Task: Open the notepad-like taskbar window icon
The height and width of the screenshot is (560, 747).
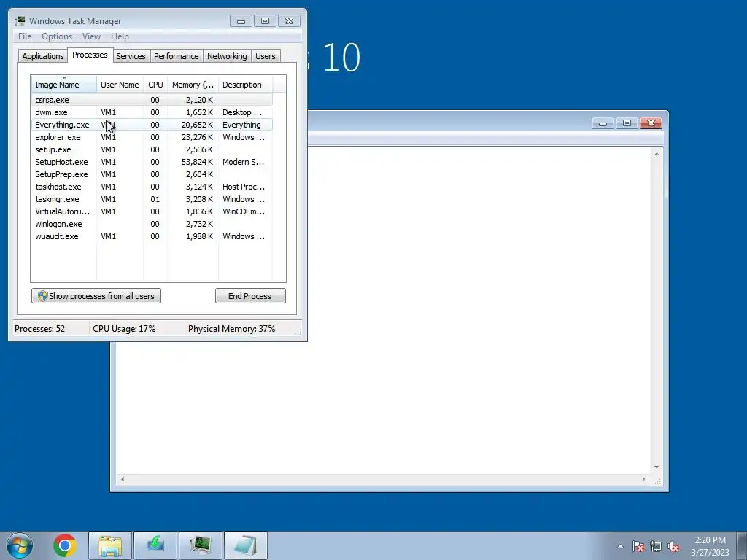Action: point(246,545)
